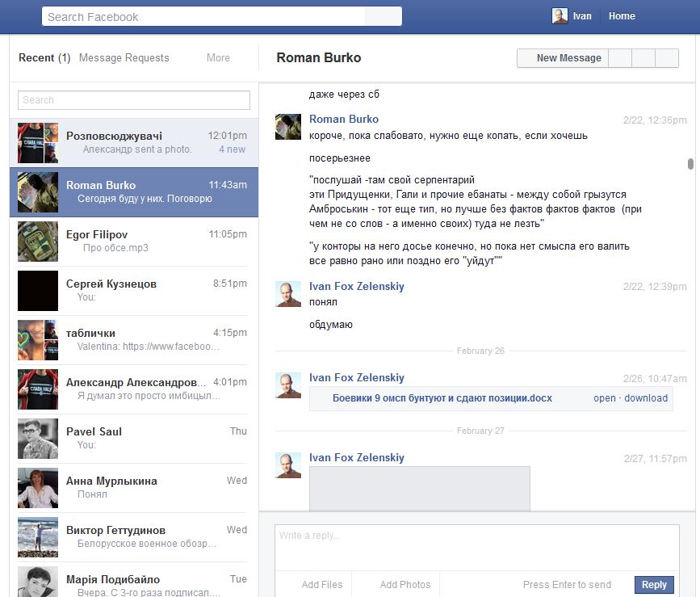Click Roman Burko's avatar beside the 12:36pm message
This screenshot has height=597, width=700.
(288, 127)
